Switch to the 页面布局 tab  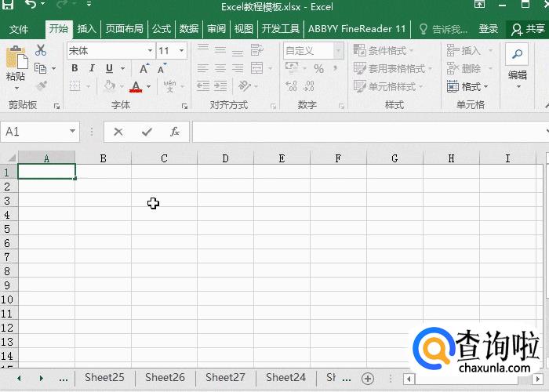pyautogui.click(x=124, y=29)
